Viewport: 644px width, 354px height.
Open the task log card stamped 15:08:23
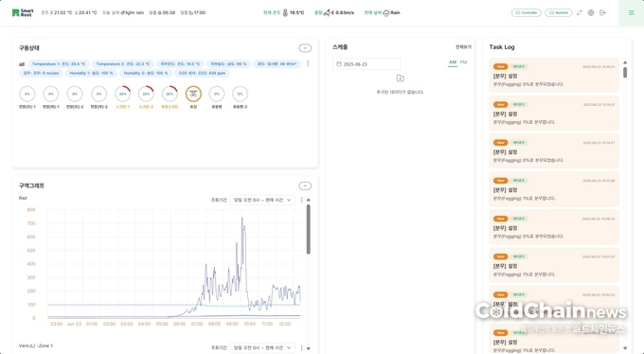[x=554, y=227]
